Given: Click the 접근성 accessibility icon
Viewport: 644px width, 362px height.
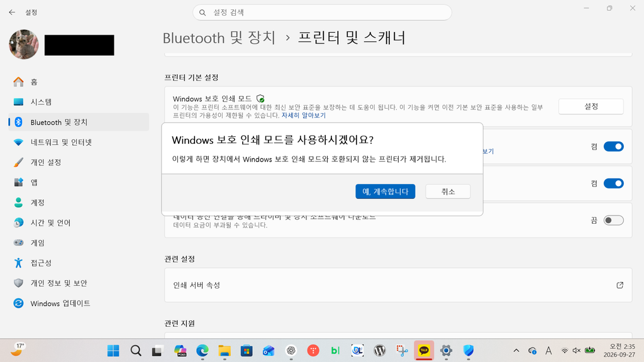Looking at the screenshot, I should click(x=18, y=263).
